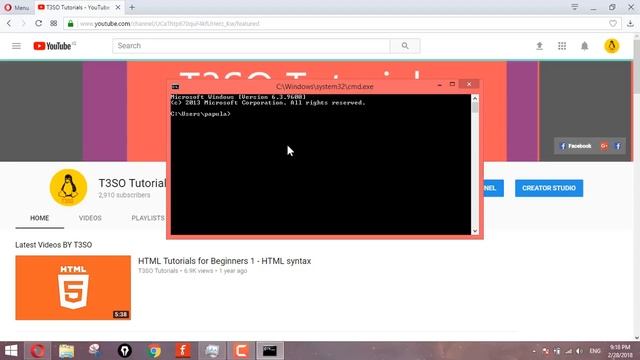Image resolution: width=640 pixels, height=360 pixels.
Task: Switch to the VIDEOS channel tab
Action: [x=90, y=218]
